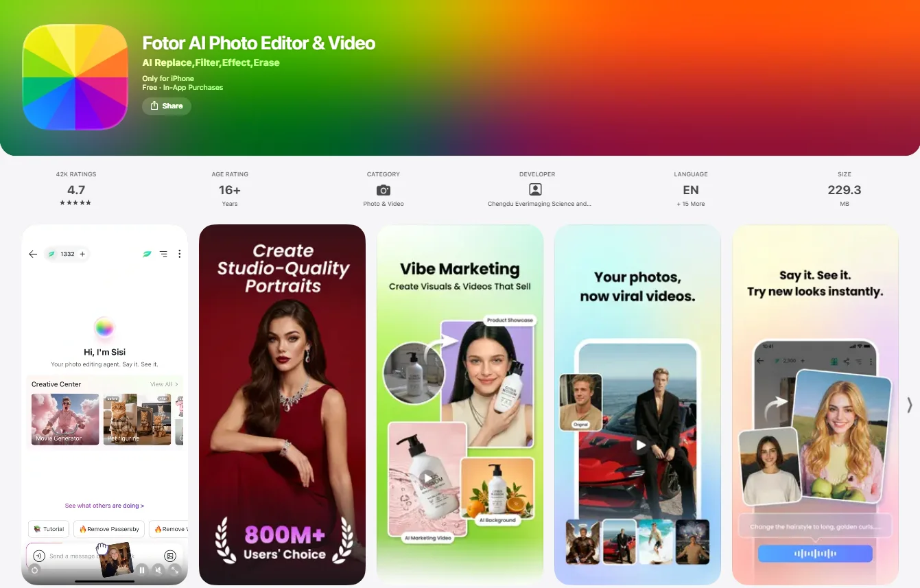
Task: Click the Remove Passersby chip
Action: coord(109,529)
